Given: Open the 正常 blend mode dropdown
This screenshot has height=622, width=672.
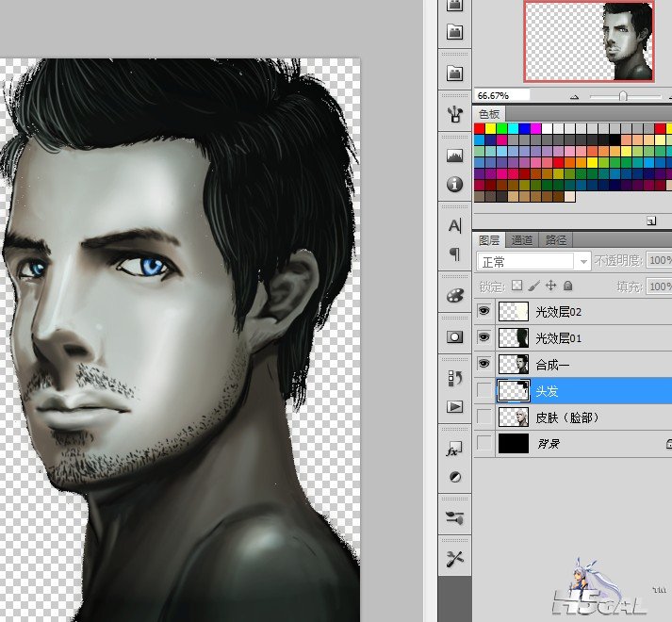Looking at the screenshot, I should pyautogui.click(x=533, y=261).
